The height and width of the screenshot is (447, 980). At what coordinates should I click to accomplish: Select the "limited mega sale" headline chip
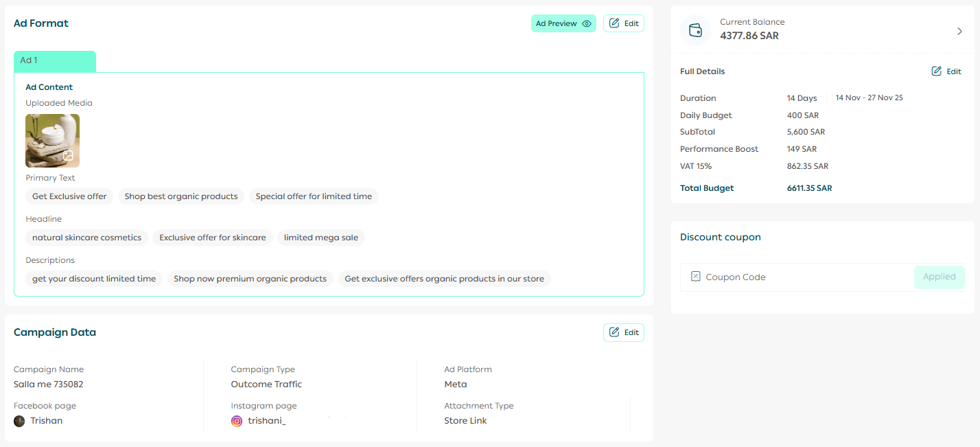(x=321, y=238)
